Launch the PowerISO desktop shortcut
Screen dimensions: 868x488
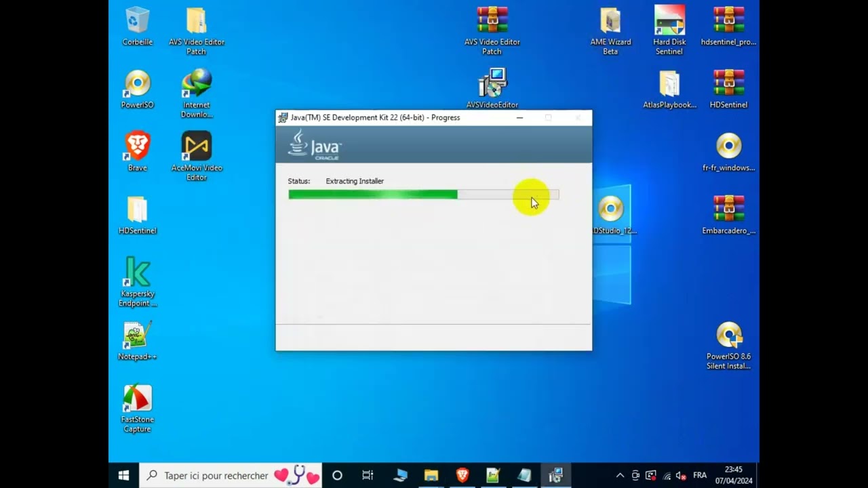[137, 89]
